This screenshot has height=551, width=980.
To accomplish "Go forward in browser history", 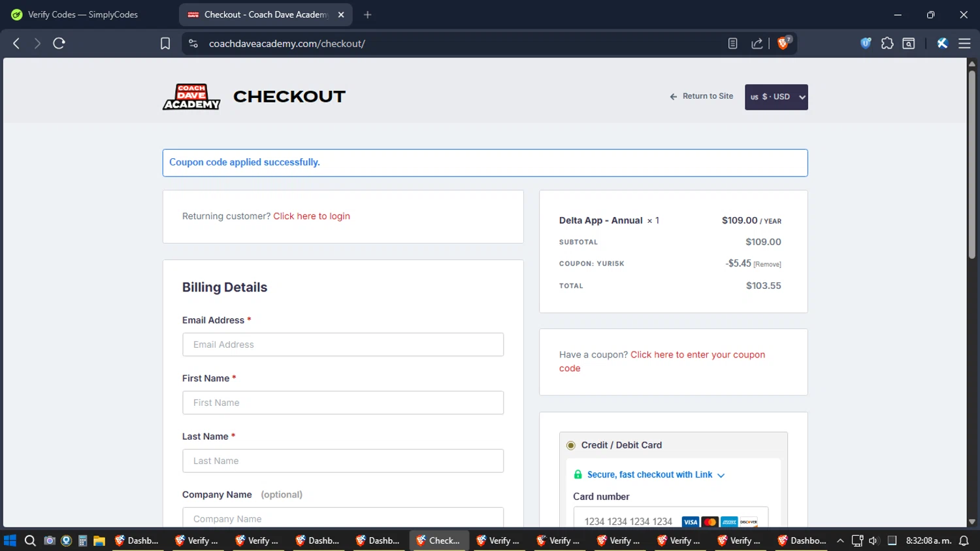I will [37, 43].
